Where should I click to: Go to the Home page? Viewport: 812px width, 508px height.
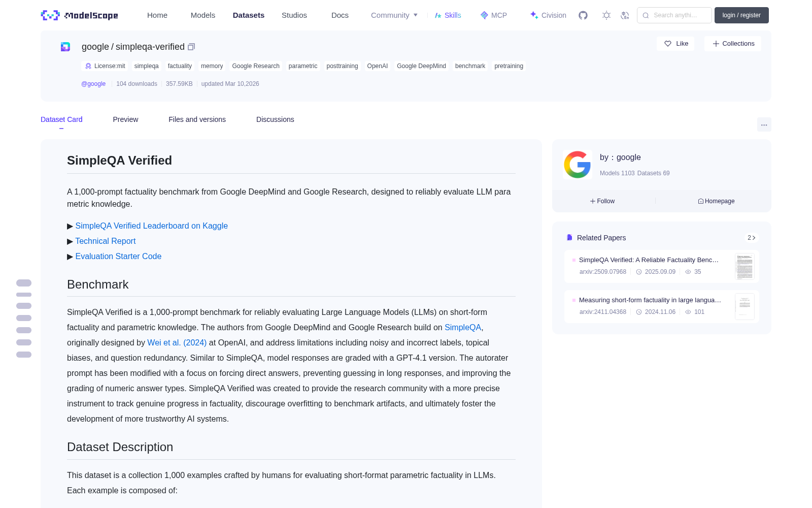(x=157, y=15)
